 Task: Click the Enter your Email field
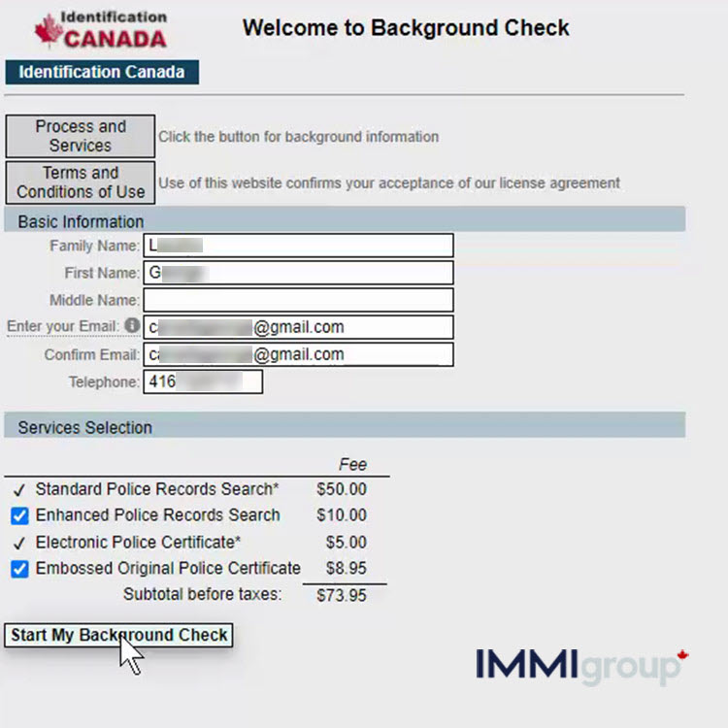pos(298,327)
